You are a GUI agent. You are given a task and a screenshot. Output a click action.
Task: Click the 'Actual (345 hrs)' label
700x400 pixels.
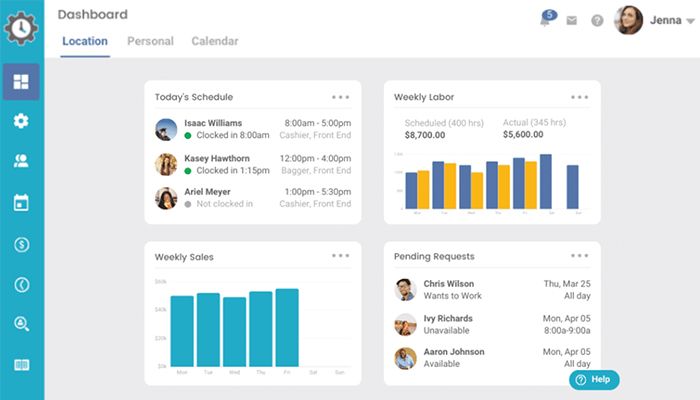pos(534,122)
